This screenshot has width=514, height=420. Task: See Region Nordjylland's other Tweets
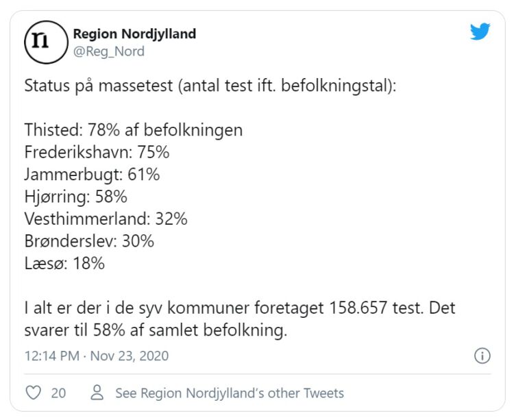pos(229,393)
